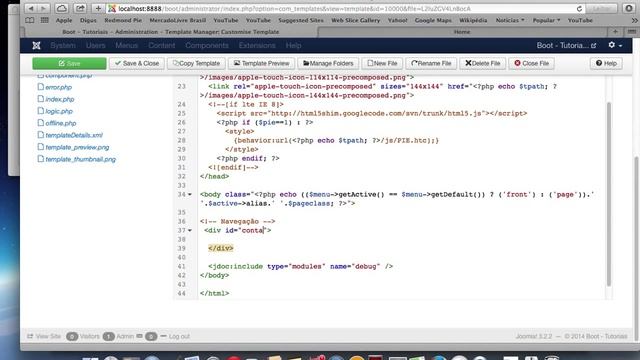Select the Template Manager browser tab
Viewport: 640px width, 360px height.
point(171,32)
